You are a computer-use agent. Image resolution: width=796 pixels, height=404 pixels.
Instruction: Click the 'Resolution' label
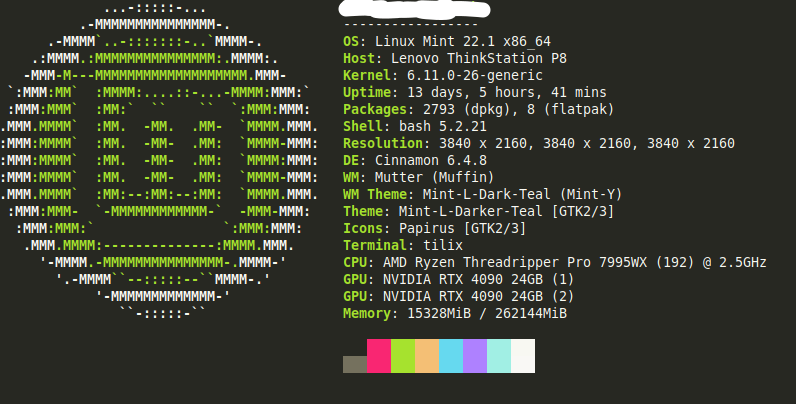click(x=383, y=144)
